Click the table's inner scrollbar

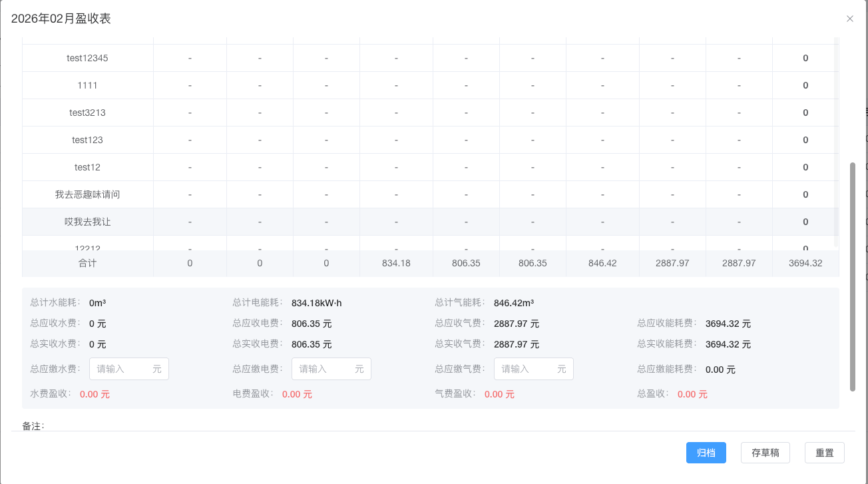pos(836,136)
